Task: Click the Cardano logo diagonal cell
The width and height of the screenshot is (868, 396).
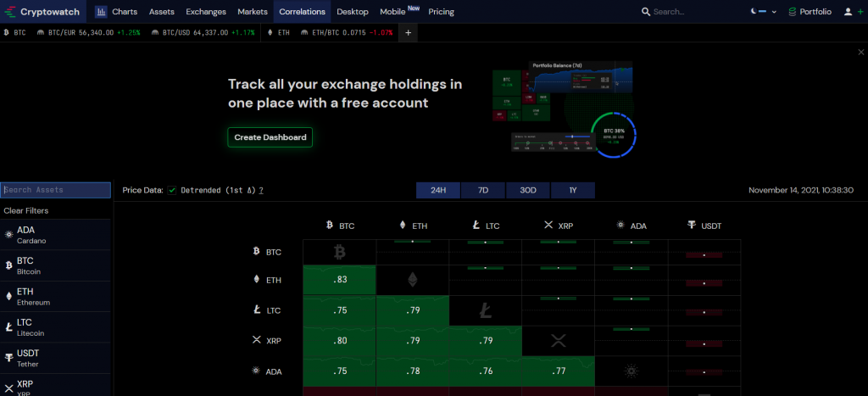Action: (x=631, y=371)
